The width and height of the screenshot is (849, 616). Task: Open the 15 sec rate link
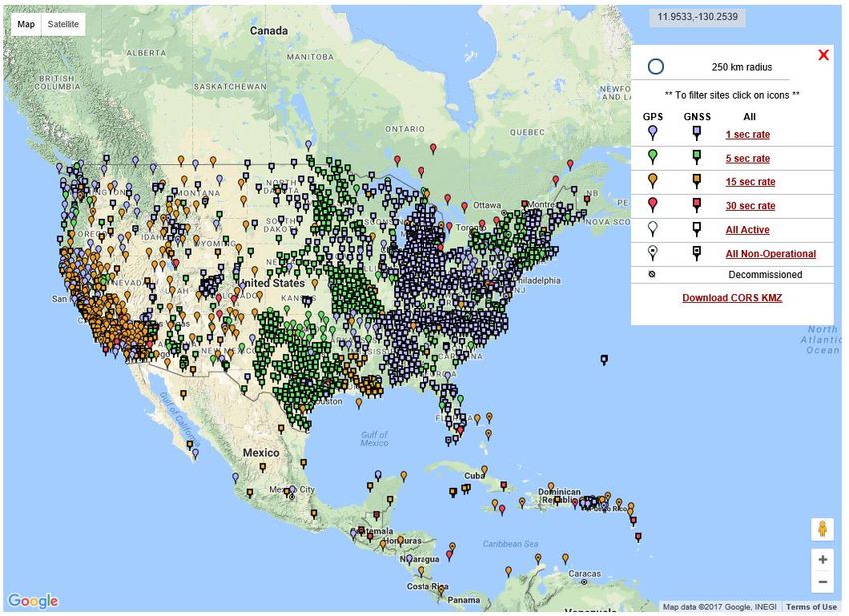coord(750,182)
